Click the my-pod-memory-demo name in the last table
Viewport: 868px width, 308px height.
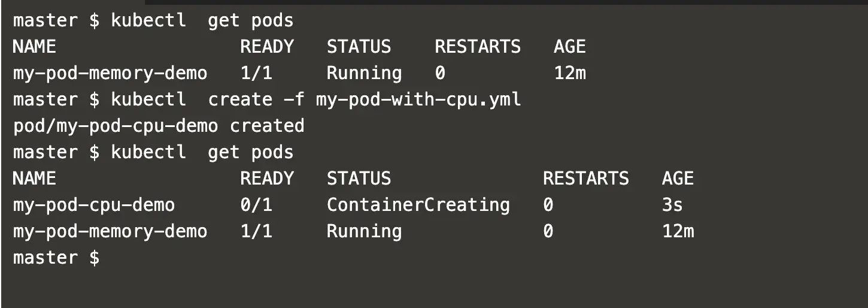pyautogui.click(x=110, y=232)
